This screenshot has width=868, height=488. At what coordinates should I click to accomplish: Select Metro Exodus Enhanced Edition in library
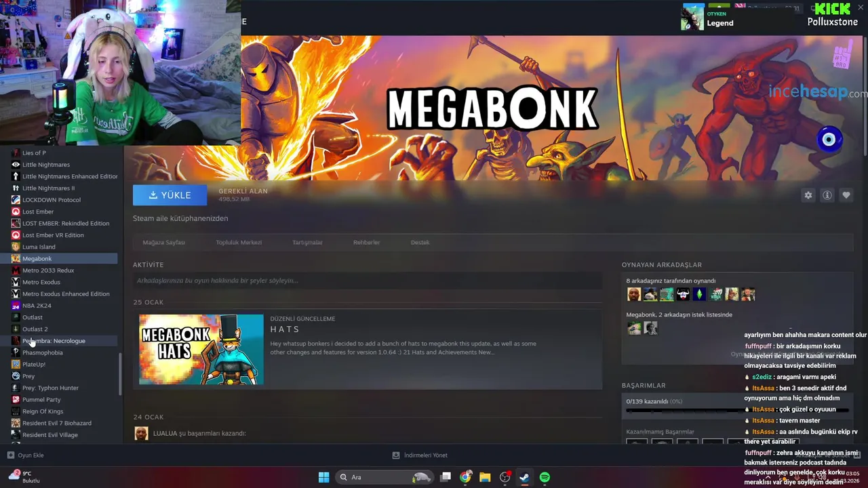[66, 293]
